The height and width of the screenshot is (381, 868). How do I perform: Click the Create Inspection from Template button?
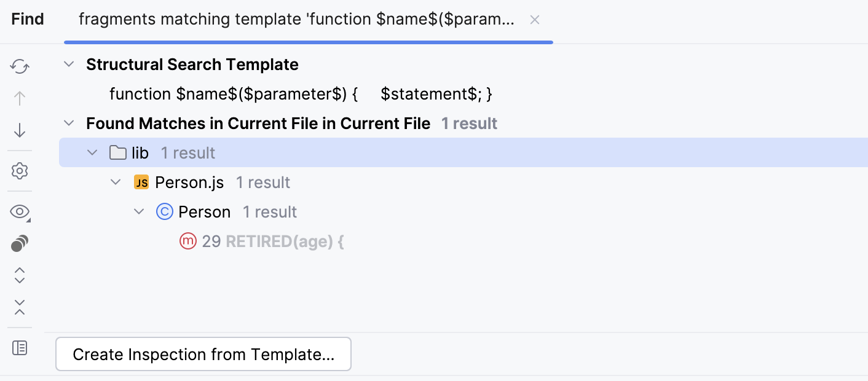click(x=203, y=355)
